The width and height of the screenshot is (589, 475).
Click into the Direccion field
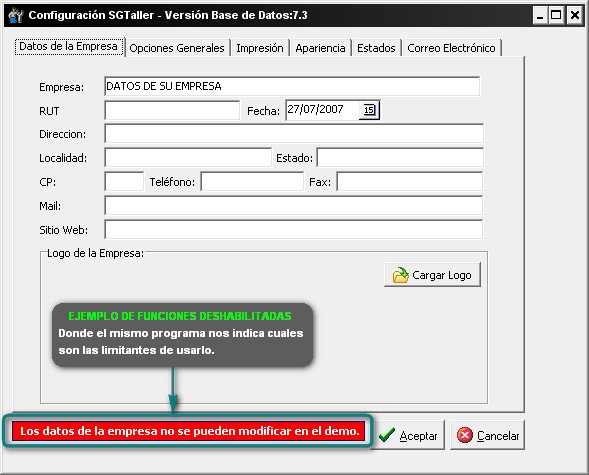tap(294, 134)
